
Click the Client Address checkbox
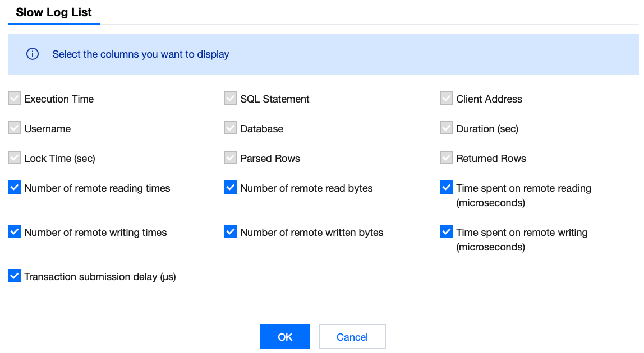tap(447, 99)
